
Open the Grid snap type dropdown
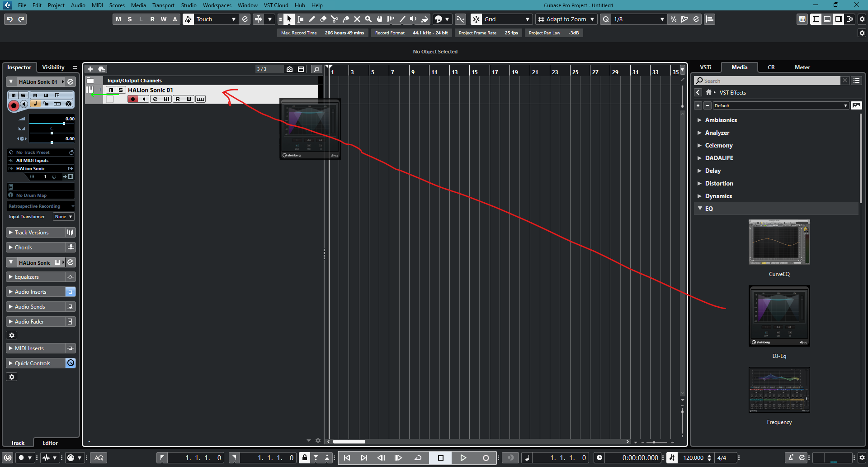pyautogui.click(x=507, y=19)
